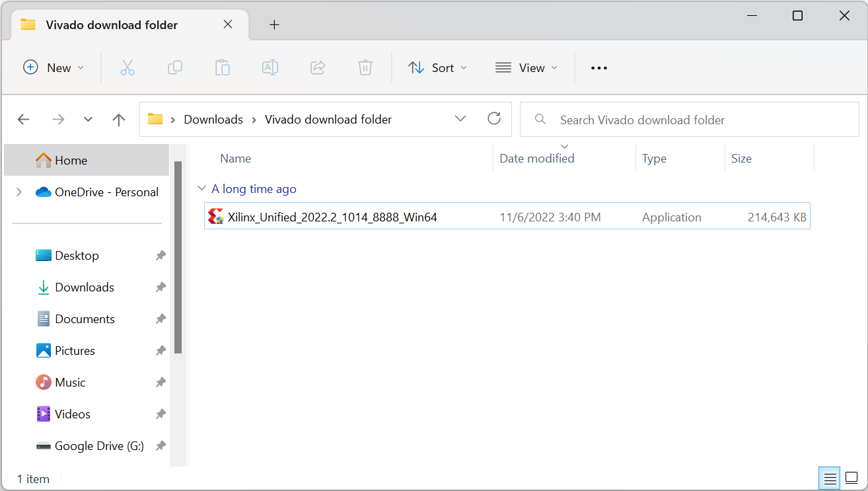Click the Paste clipboard icon
This screenshot has height=491, width=868.
point(223,67)
